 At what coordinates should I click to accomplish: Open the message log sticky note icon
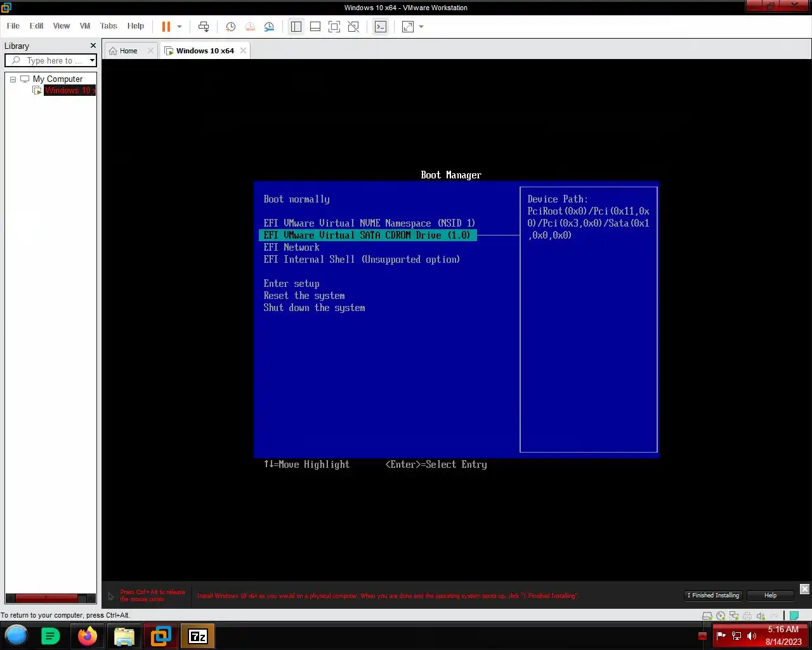pos(794,616)
